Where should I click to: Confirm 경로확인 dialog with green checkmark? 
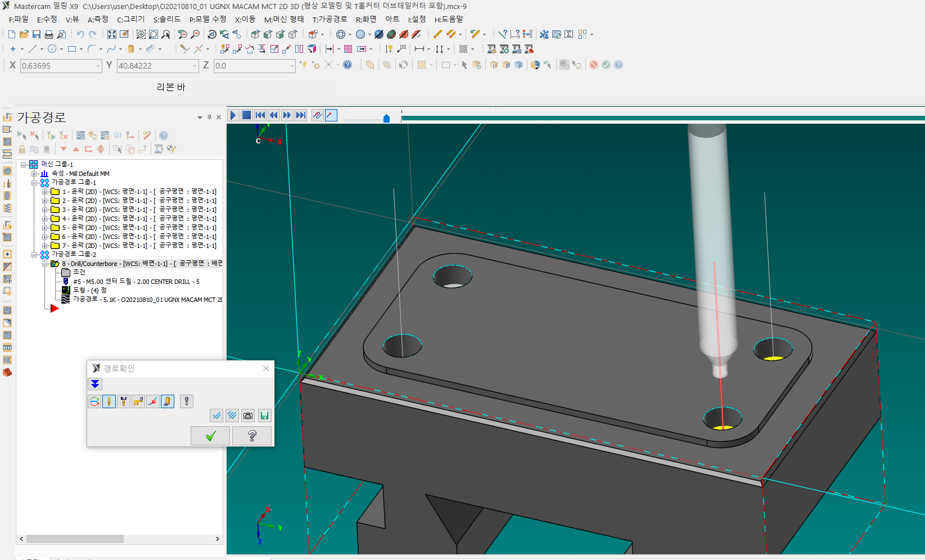pyautogui.click(x=210, y=436)
